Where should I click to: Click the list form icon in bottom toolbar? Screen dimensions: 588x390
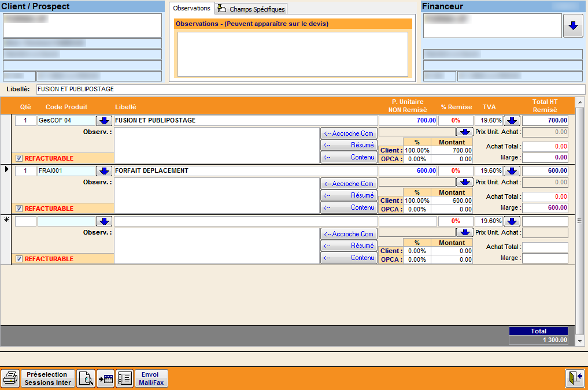click(x=124, y=378)
